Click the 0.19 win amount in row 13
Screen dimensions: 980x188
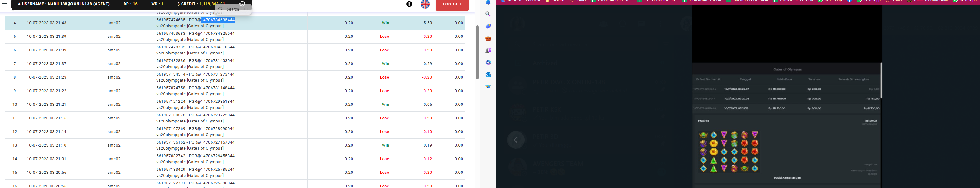point(428,145)
